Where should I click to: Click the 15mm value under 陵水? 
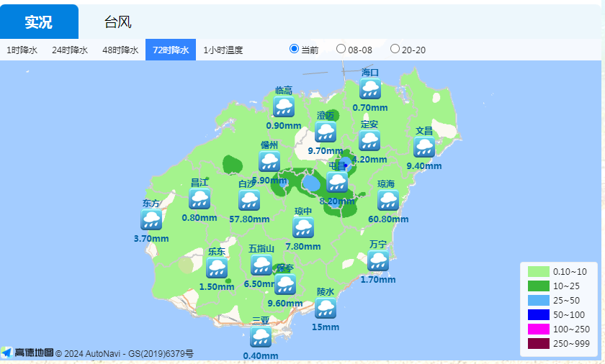point(326,327)
